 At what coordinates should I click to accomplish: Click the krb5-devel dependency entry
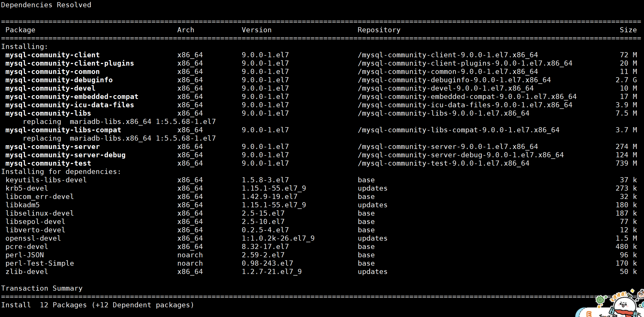point(27,188)
